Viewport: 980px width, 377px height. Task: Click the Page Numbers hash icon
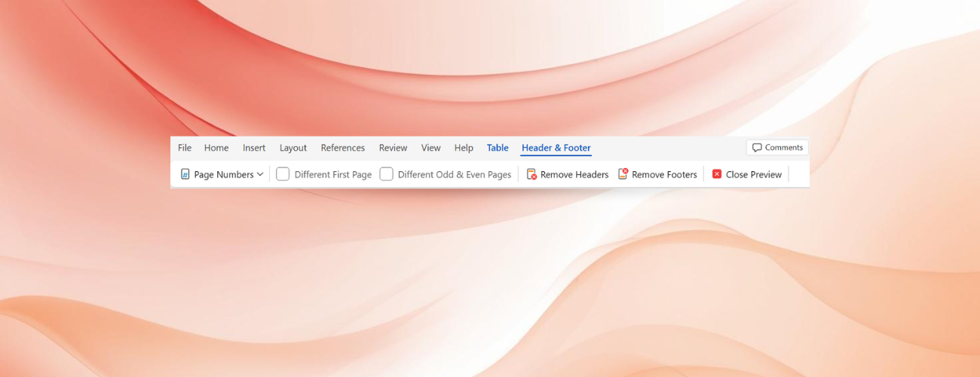(x=185, y=174)
